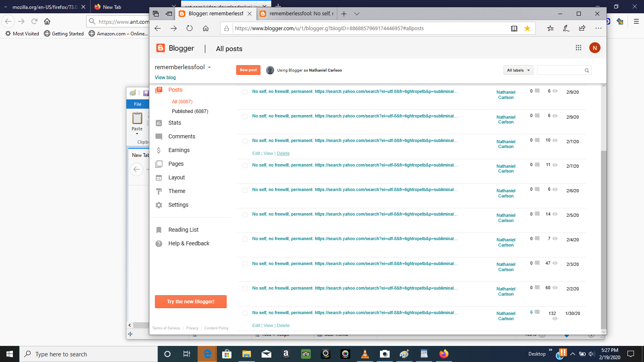The height and width of the screenshot is (362, 644).
Task: Open the Edge favorites hub icon
Action: click(x=550, y=28)
